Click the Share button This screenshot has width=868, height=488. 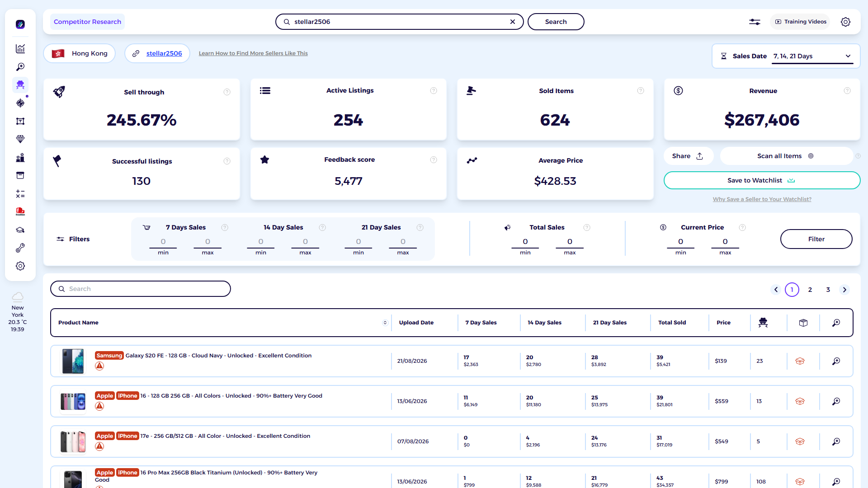click(688, 156)
